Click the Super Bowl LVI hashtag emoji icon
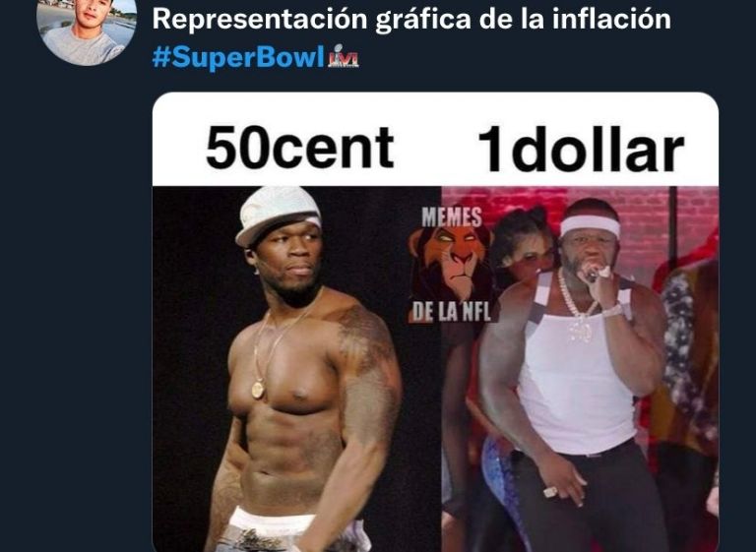The image size is (756, 552). click(344, 57)
